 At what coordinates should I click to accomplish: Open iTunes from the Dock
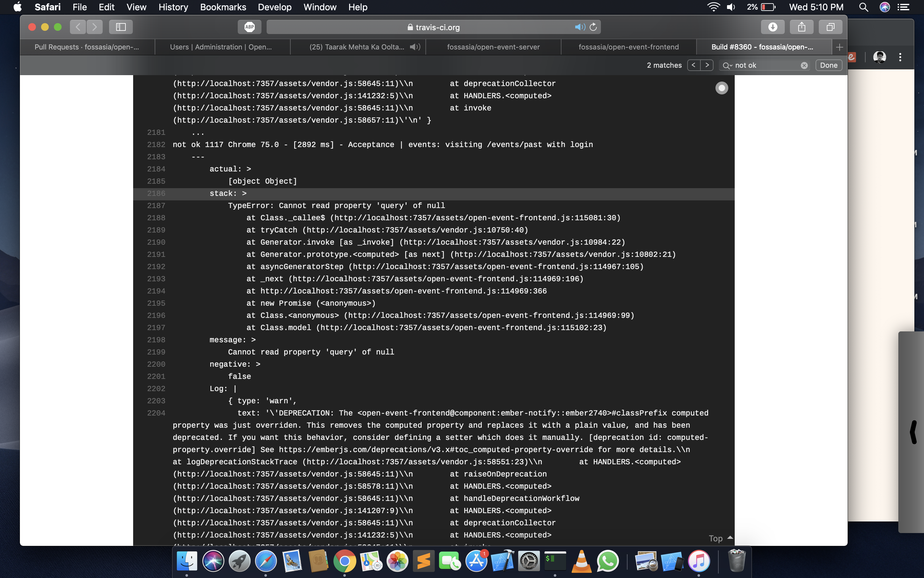[699, 561]
